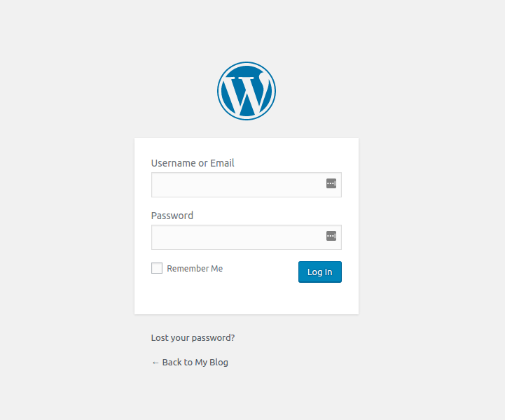The image size is (505, 420).
Task: Show saved credentials via the Password box icon
Action: (331, 236)
